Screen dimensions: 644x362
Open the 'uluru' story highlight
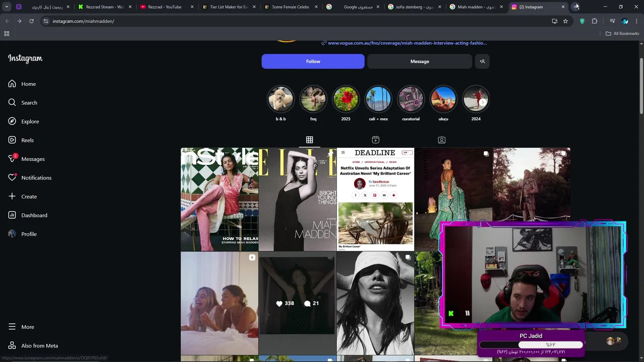click(443, 99)
